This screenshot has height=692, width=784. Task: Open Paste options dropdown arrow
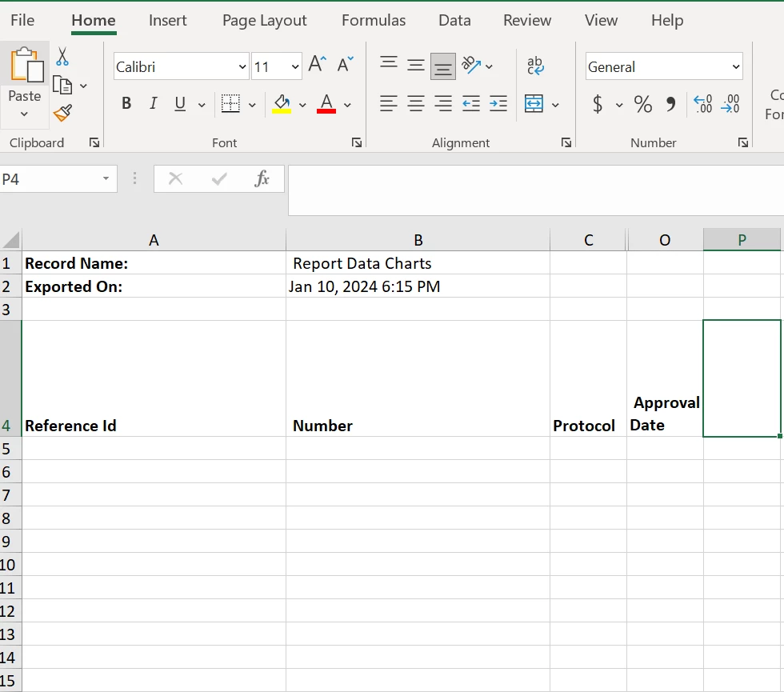click(25, 114)
